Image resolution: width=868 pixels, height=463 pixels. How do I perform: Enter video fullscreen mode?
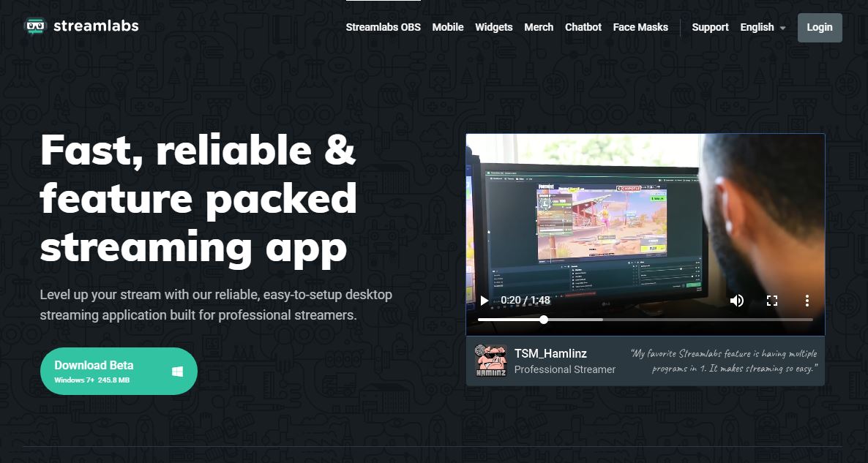(771, 301)
